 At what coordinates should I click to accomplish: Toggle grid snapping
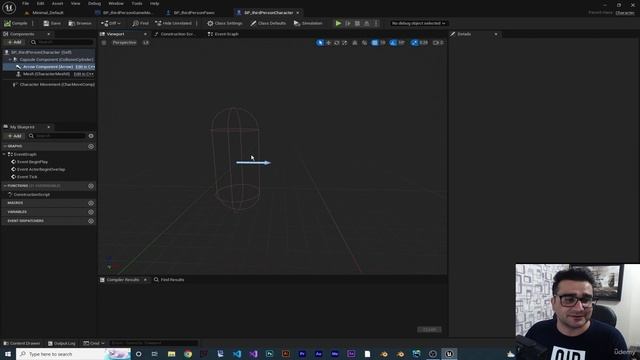tap(374, 43)
